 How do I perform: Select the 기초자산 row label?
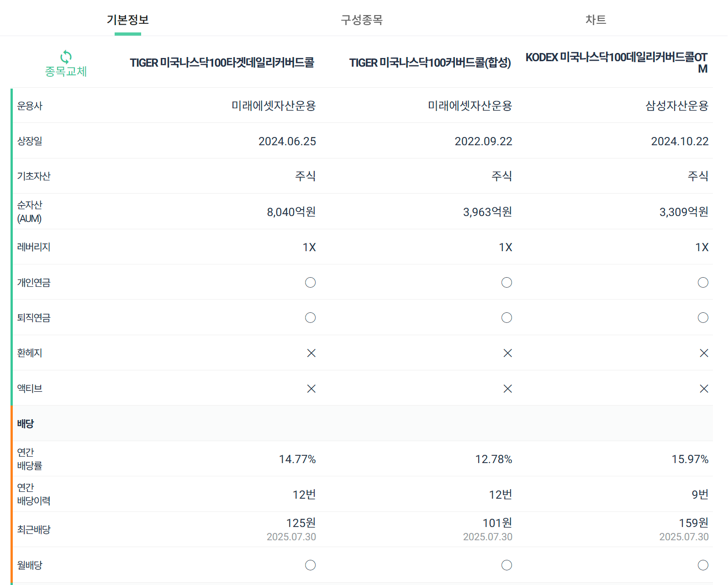click(x=34, y=176)
